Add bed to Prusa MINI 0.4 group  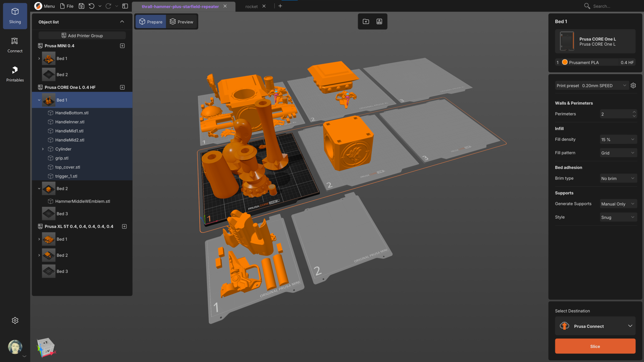pos(122,46)
